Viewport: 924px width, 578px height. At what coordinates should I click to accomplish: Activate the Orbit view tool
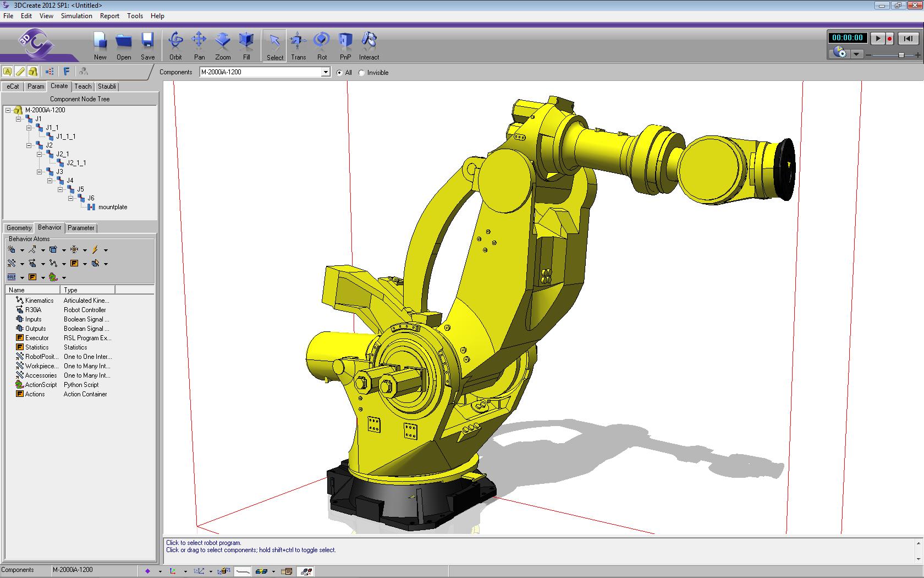pyautogui.click(x=175, y=45)
